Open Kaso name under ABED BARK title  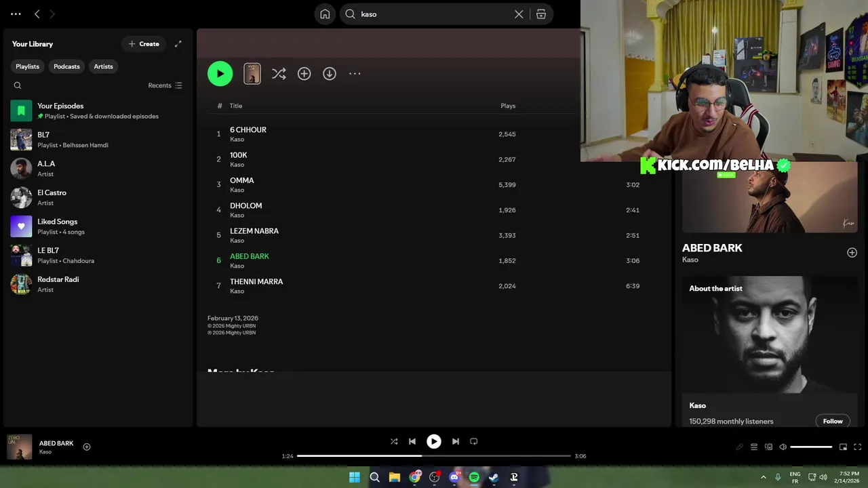pyautogui.click(x=690, y=260)
